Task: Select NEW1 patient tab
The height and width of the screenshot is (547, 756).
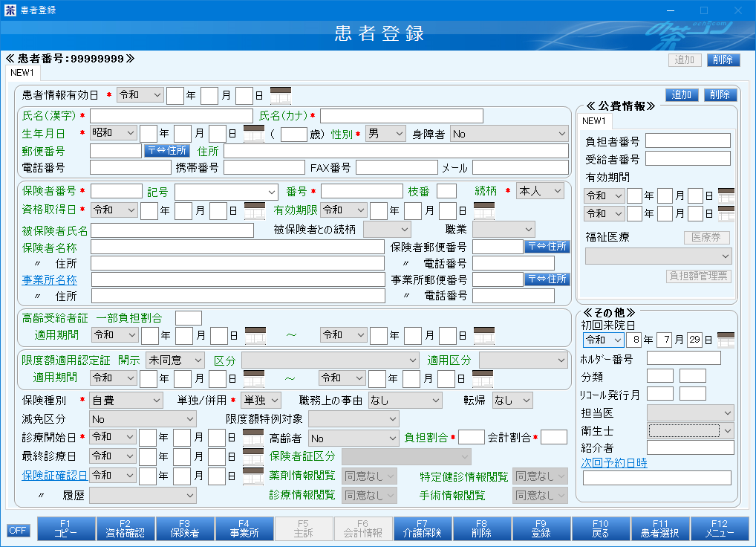Action: pyautogui.click(x=22, y=73)
